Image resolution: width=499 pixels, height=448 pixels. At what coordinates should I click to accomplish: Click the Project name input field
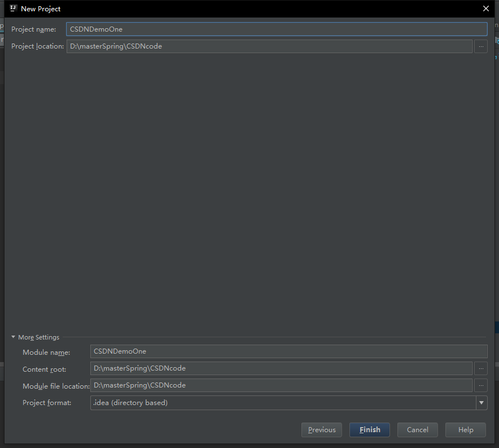point(277,29)
